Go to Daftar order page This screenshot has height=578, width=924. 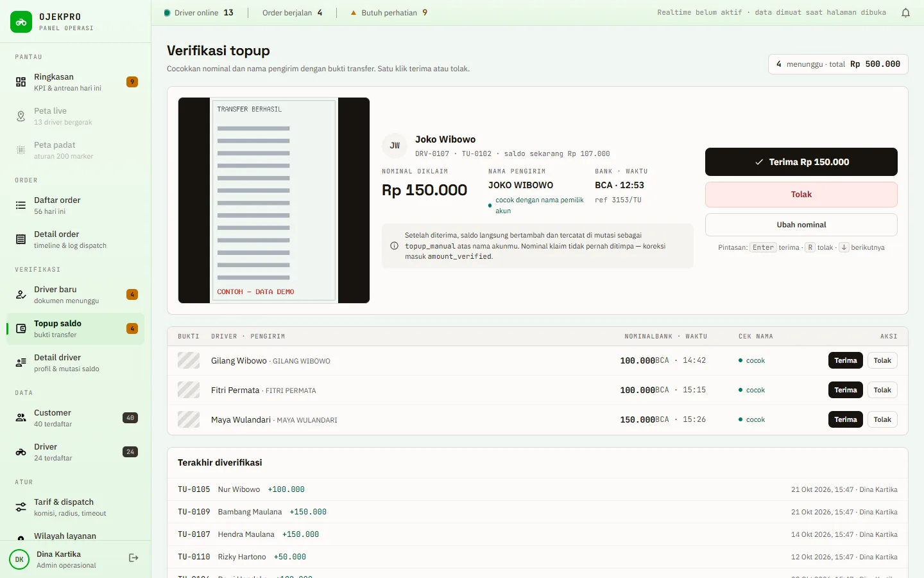(76, 206)
